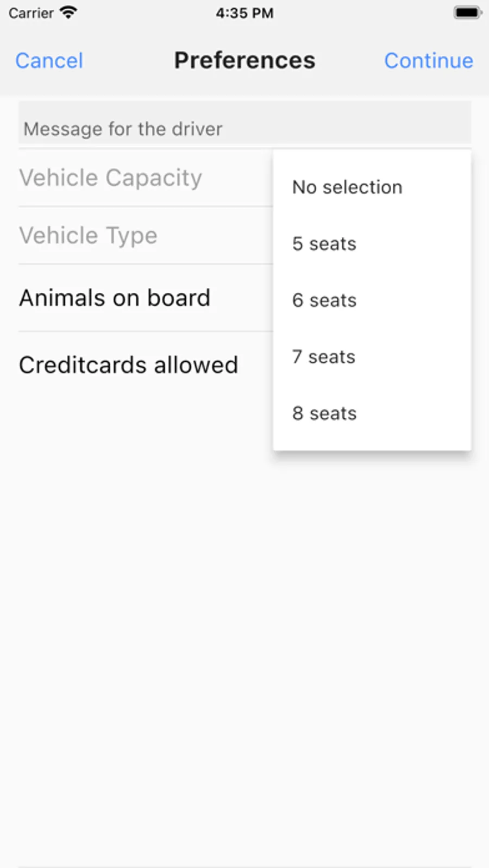Choose 8 seats option

[324, 413]
